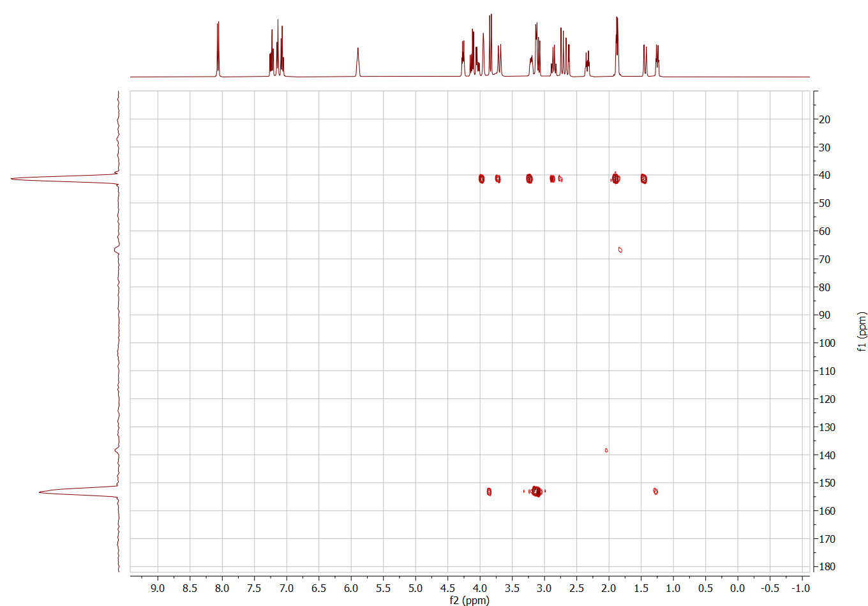Click the -1.0 tick label on f2 axis
Screen dimensions: 868x606
click(x=800, y=588)
